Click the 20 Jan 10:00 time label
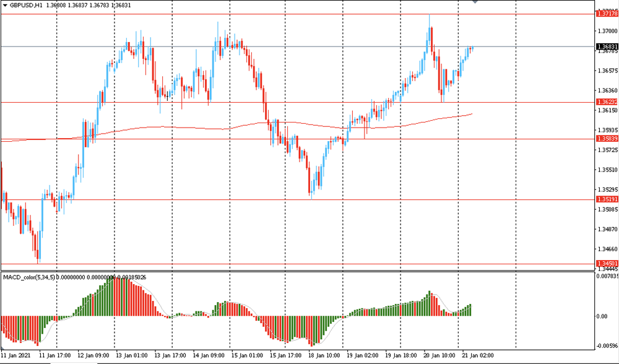The image size is (619, 364). [438, 356]
